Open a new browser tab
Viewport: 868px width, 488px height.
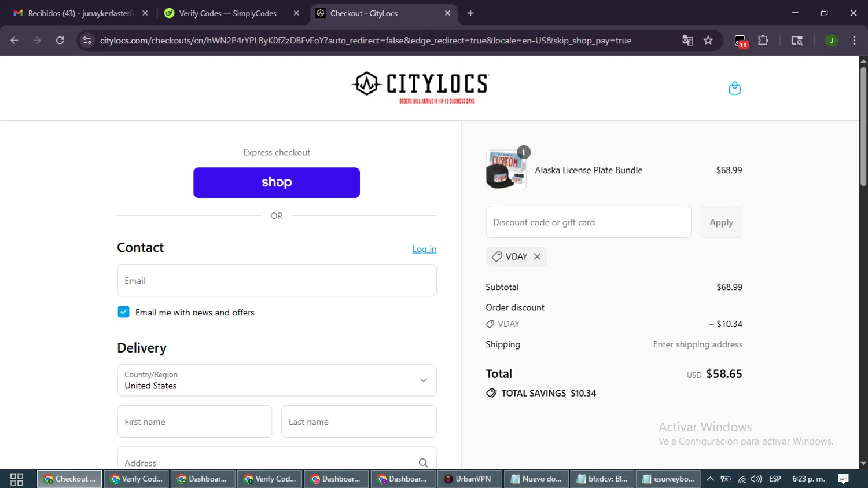470,13
